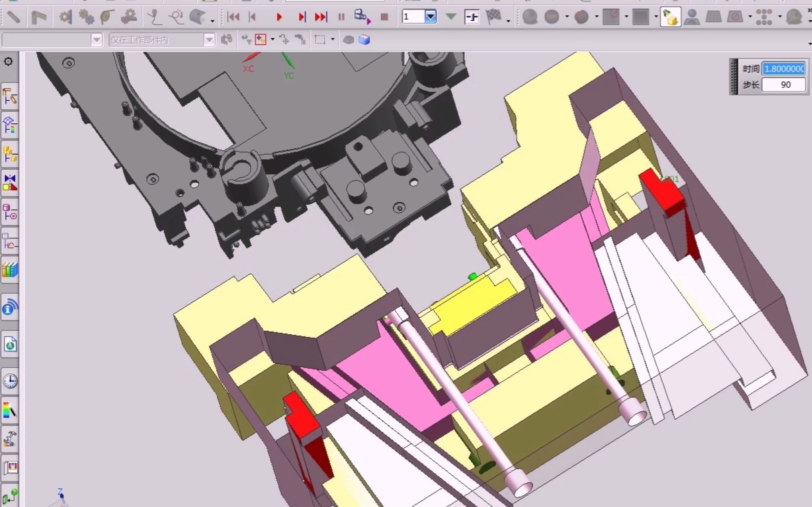Expand the 仅在工作部件内 selection scope dropdown
Viewport: 812px width, 507px height.
coord(209,40)
